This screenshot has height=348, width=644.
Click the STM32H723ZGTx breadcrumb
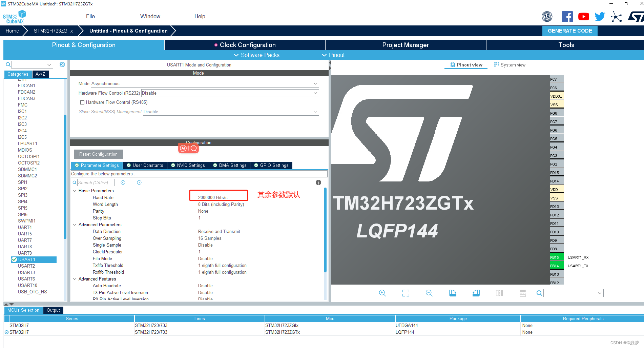pyautogui.click(x=53, y=31)
